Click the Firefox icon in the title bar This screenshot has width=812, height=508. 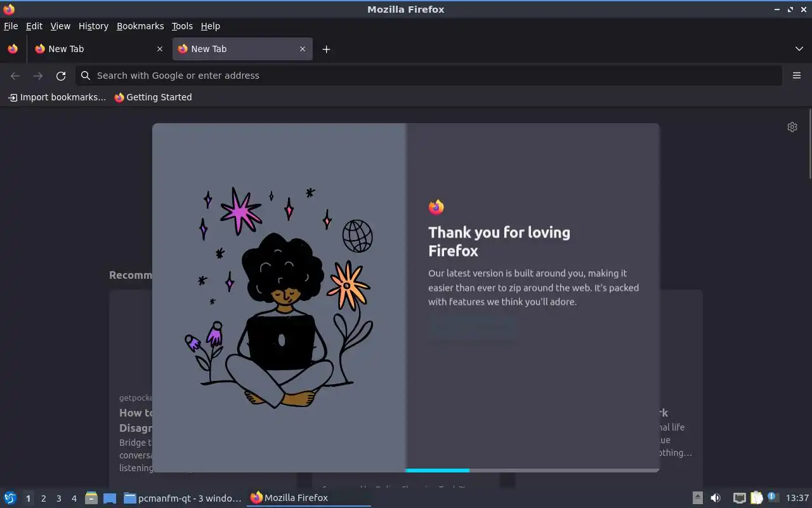point(9,10)
